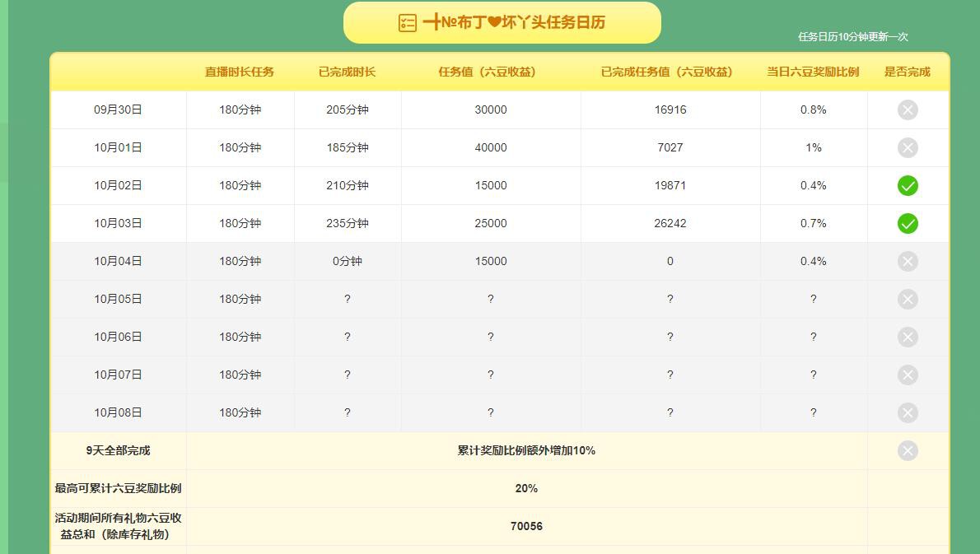Click the gray X status icon for 10月08日
980x554 pixels.
tap(908, 413)
